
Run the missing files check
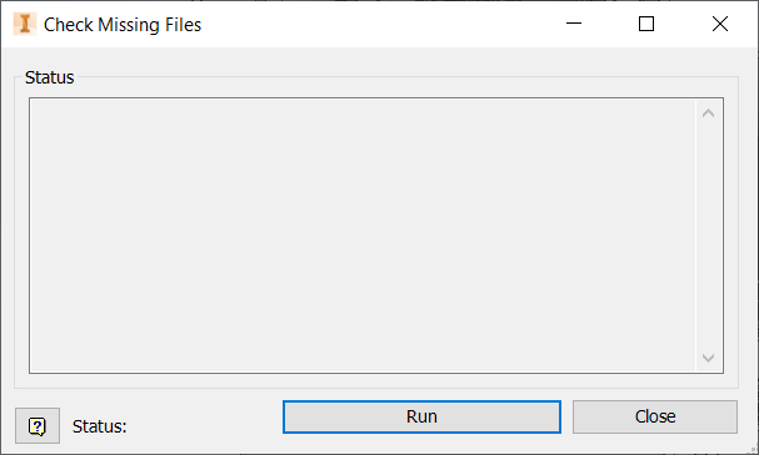pyautogui.click(x=422, y=417)
